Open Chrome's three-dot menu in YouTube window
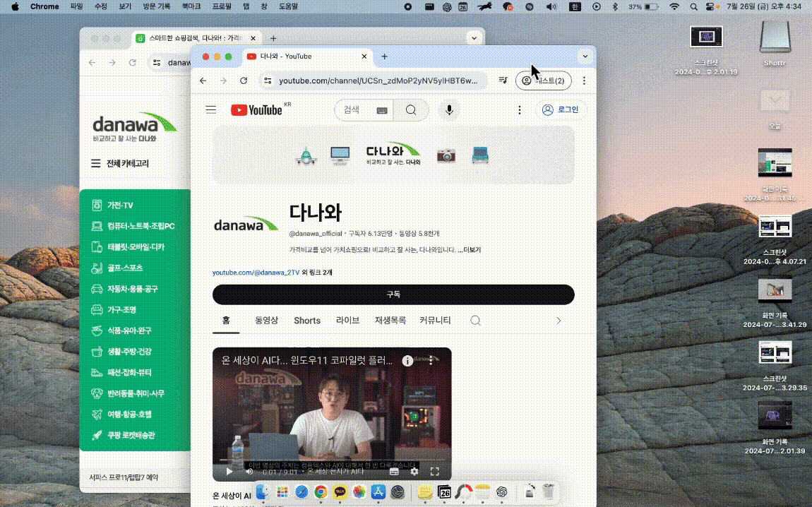The height and width of the screenshot is (507, 812). tap(584, 80)
